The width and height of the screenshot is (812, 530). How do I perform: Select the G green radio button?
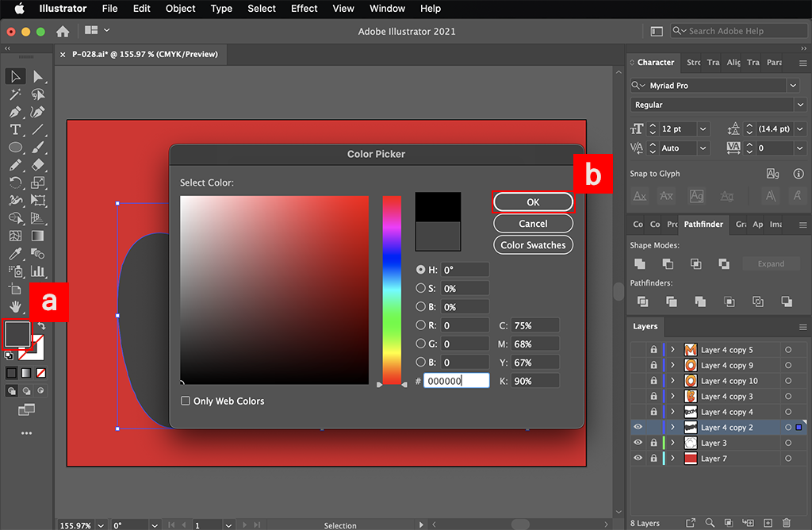pos(420,344)
